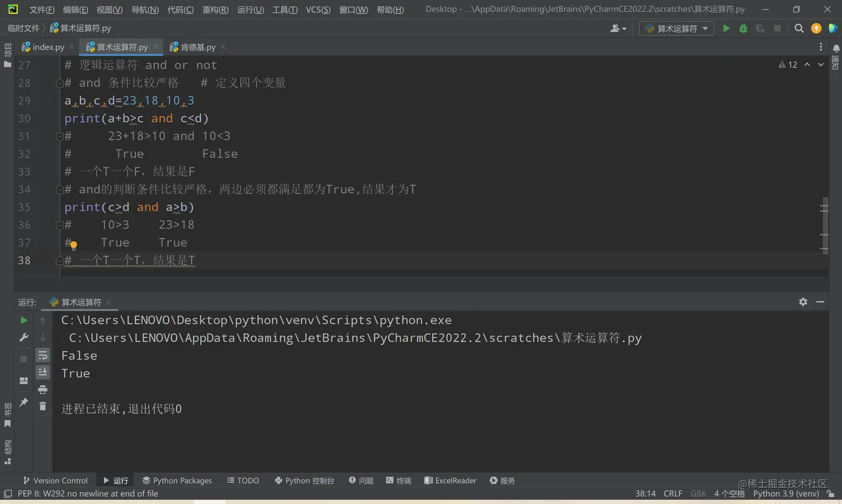Open Bookmarks tool window in left sidebar
The image size is (842, 504).
click(x=7, y=415)
